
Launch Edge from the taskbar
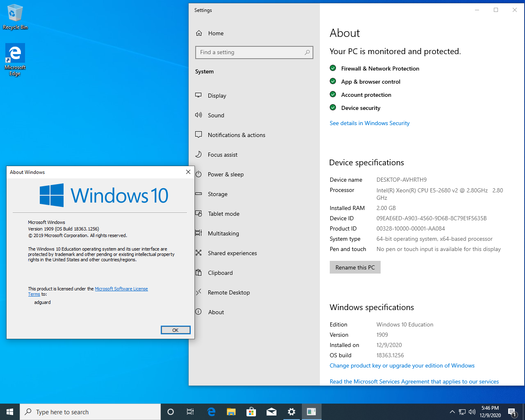211,412
